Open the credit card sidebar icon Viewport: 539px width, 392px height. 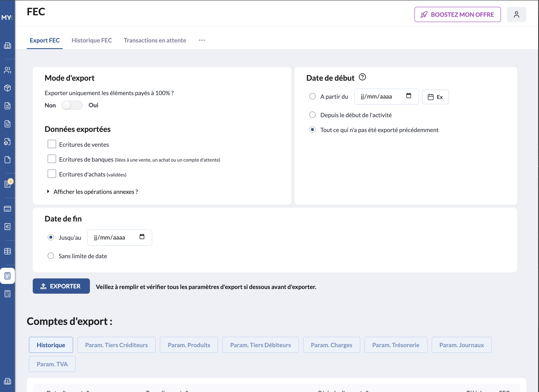coord(7,209)
